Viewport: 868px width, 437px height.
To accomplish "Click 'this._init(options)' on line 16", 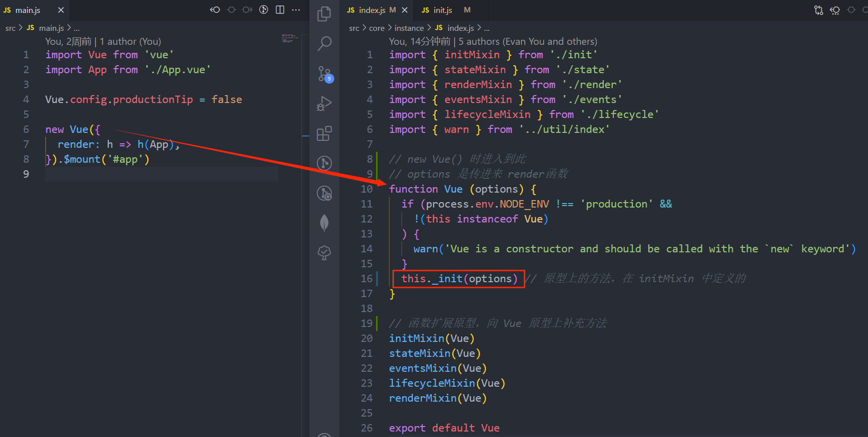I will [x=459, y=279].
